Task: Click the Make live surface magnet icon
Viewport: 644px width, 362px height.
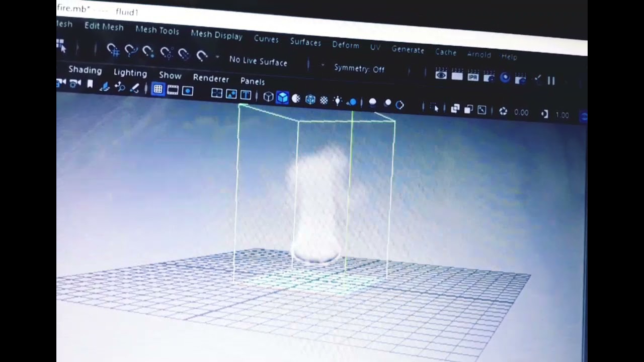Action: [x=202, y=55]
